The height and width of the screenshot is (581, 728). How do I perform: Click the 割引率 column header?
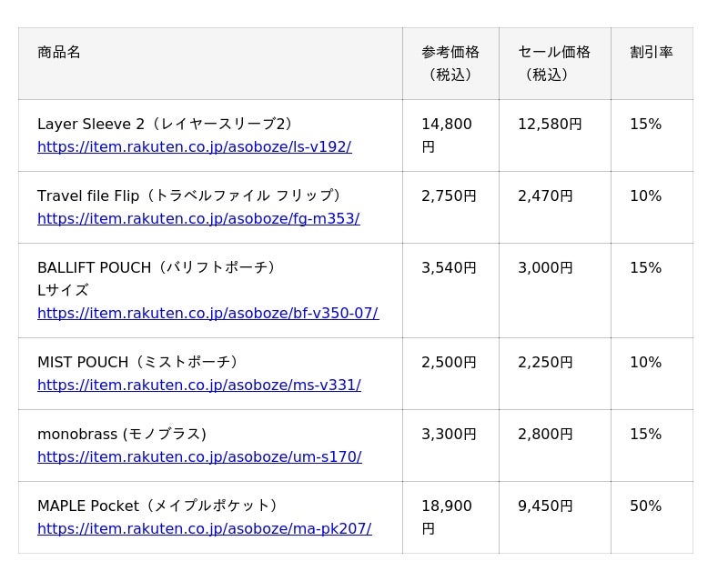point(652,64)
